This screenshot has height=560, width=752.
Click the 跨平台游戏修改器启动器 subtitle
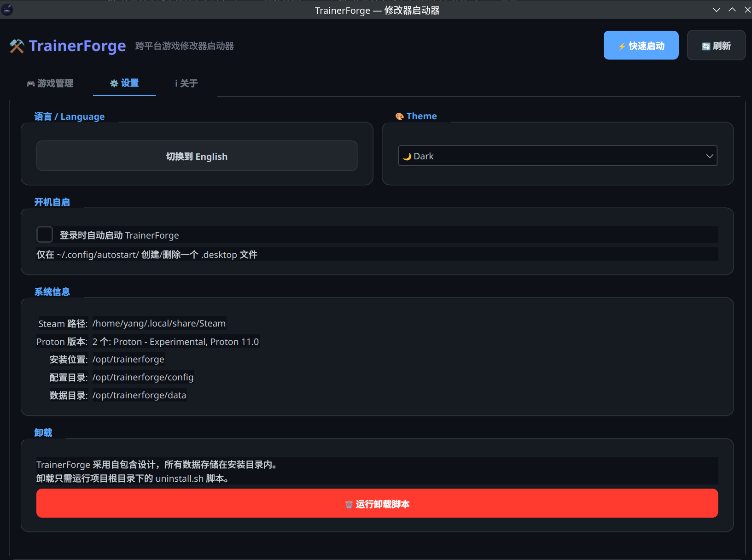click(x=185, y=46)
